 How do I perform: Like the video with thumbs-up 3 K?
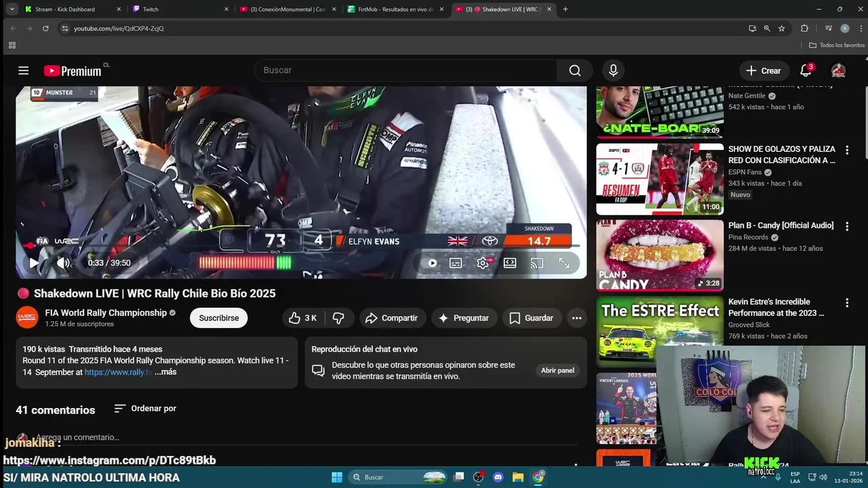coord(302,318)
